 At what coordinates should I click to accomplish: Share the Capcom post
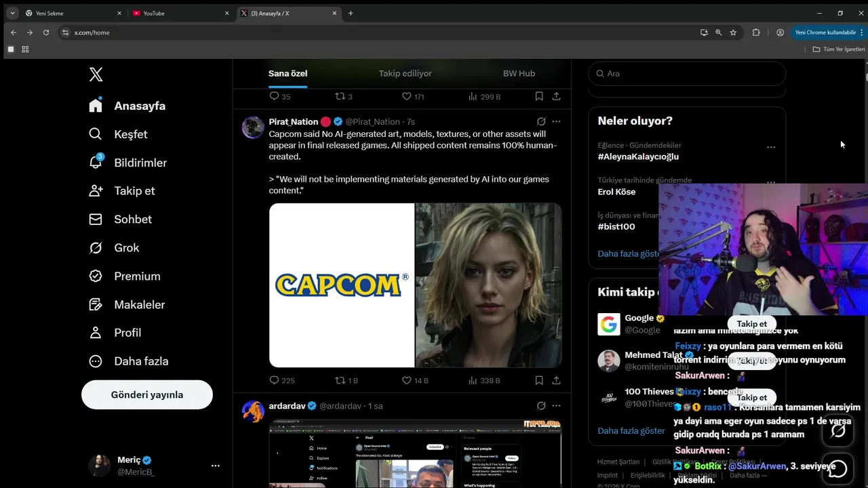556,380
